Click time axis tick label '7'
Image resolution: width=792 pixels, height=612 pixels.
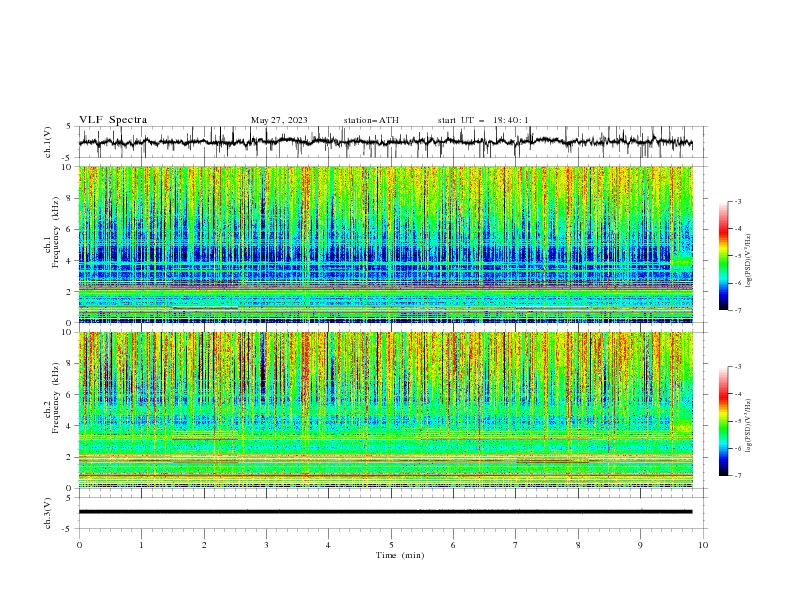(x=516, y=545)
